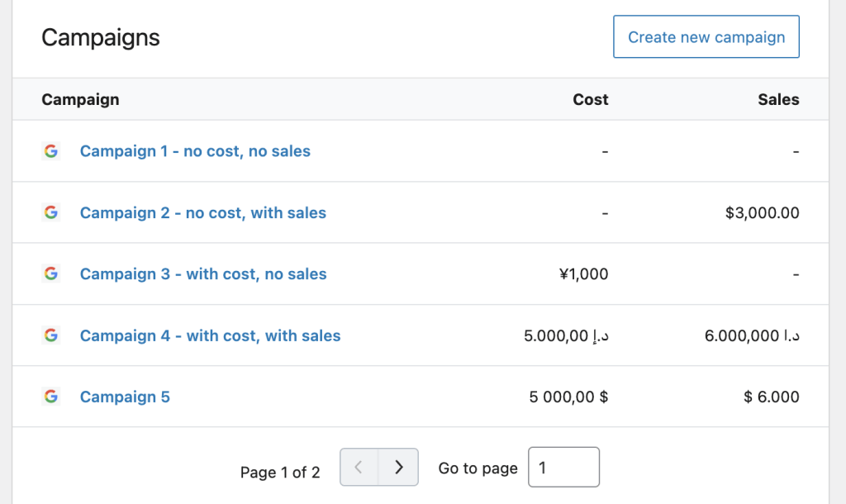This screenshot has height=504, width=846.
Task: Click the Go to page input field
Action: (x=563, y=467)
